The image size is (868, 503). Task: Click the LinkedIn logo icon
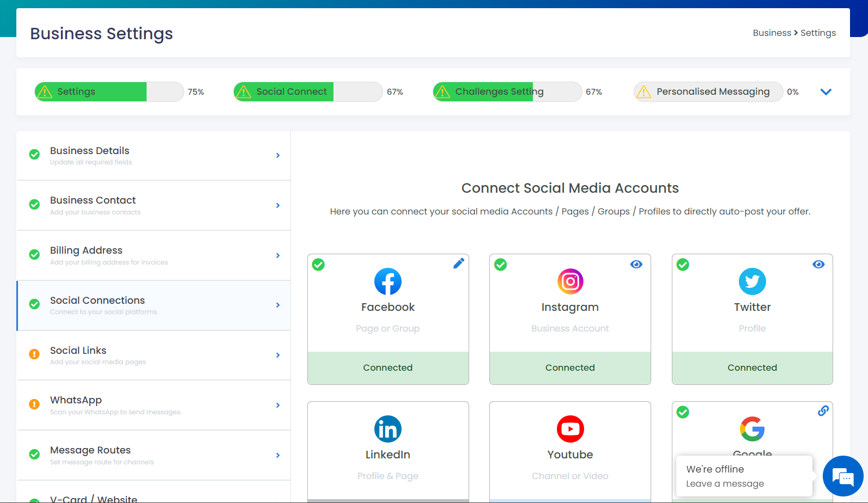tap(388, 429)
